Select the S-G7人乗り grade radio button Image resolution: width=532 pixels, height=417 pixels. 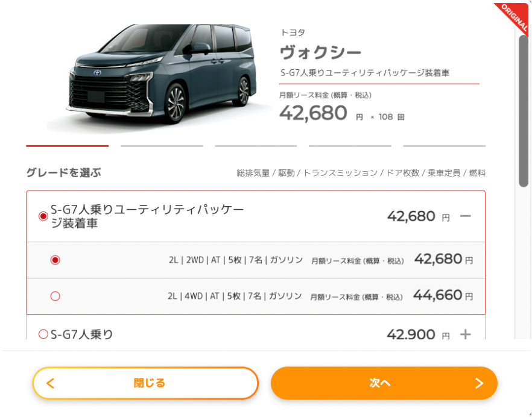point(43,335)
